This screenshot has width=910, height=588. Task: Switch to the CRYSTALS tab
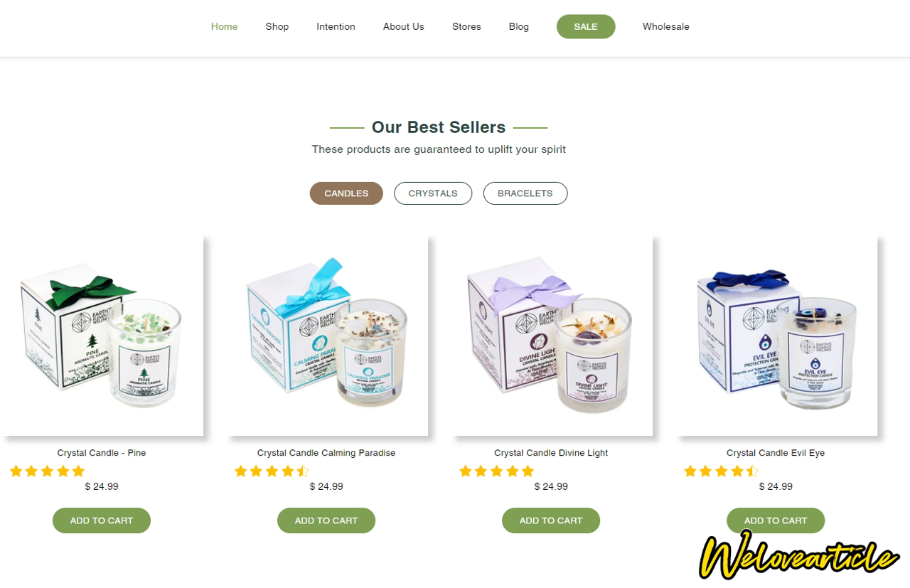click(433, 193)
